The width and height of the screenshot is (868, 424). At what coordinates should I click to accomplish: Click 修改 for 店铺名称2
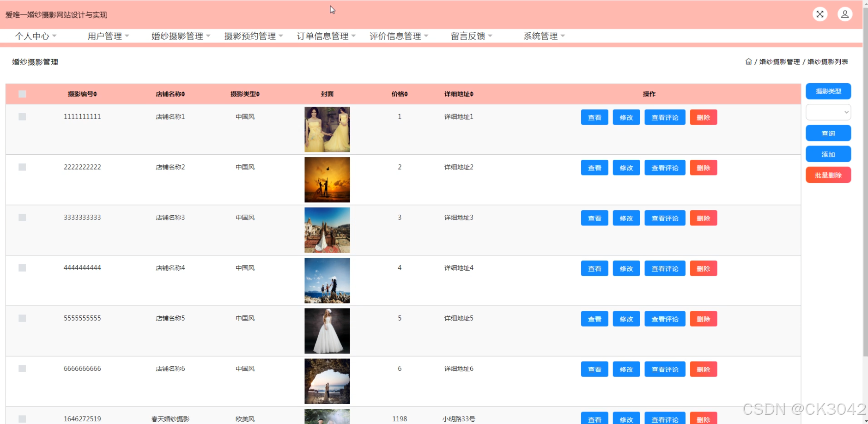tap(626, 168)
